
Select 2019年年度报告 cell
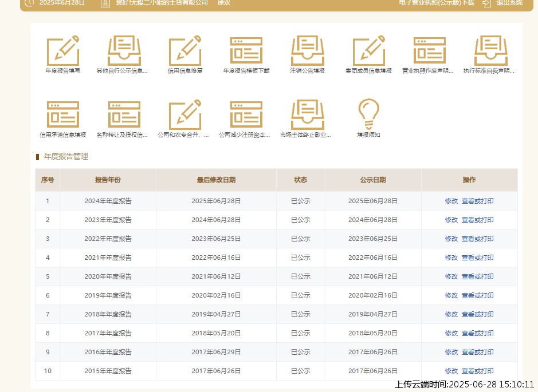click(x=108, y=295)
